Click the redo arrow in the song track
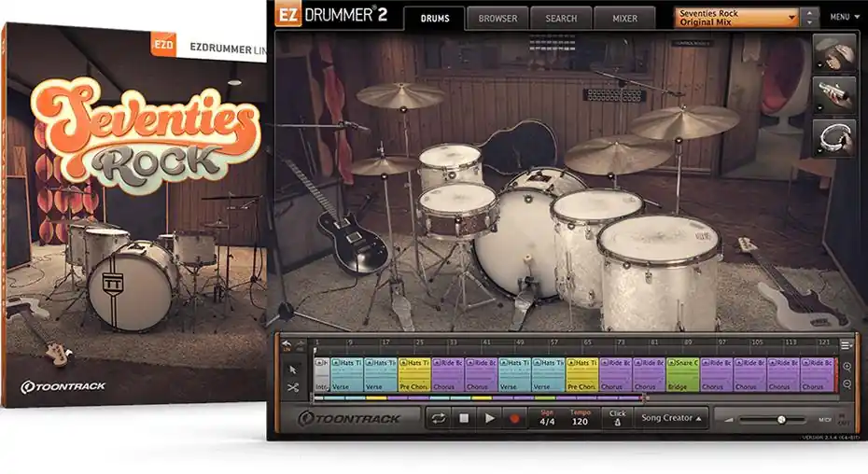The height and width of the screenshot is (474, 868). pyautogui.click(x=300, y=345)
